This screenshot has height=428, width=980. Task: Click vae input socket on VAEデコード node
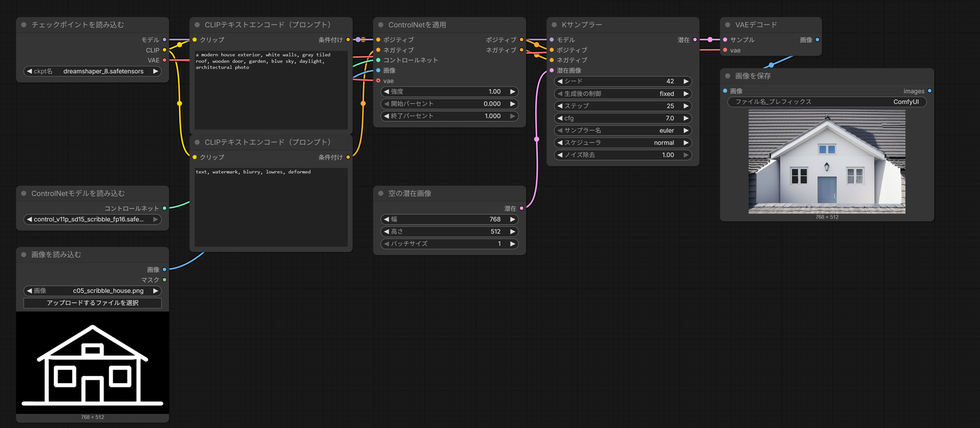pyautogui.click(x=725, y=50)
